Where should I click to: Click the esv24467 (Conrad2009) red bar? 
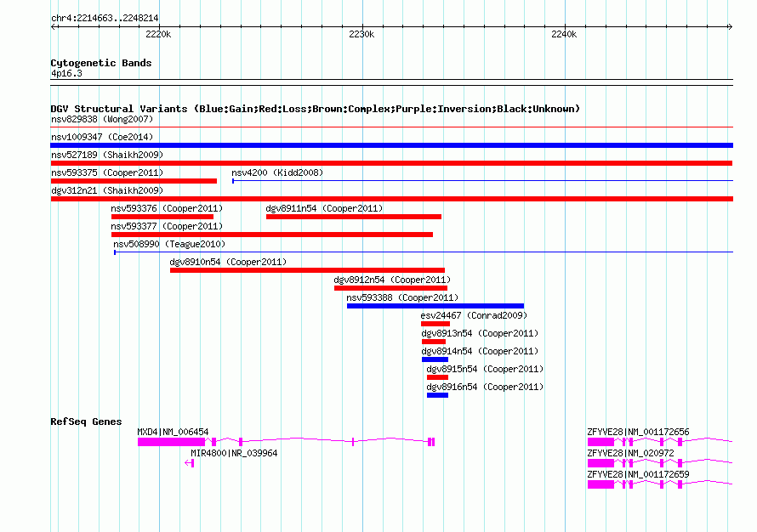click(435, 324)
